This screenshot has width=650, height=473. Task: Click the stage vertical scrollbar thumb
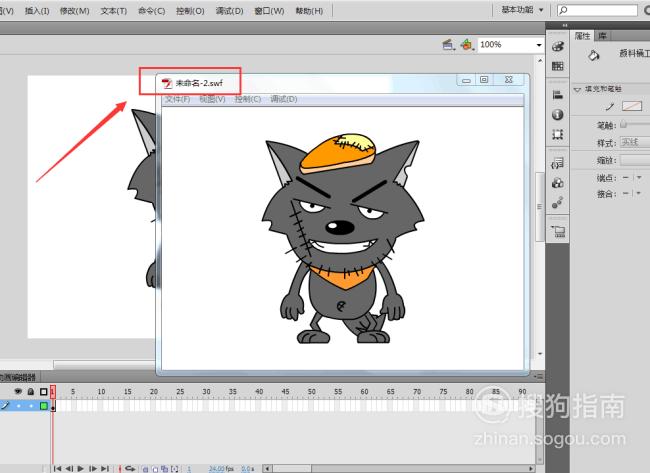(x=539, y=207)
